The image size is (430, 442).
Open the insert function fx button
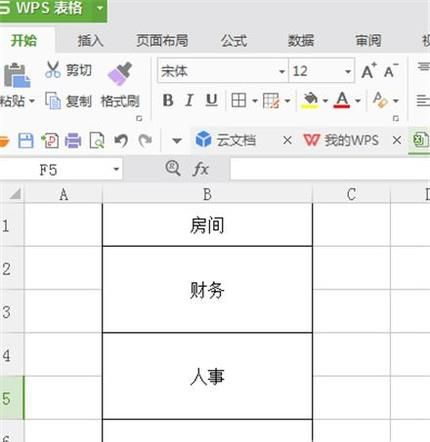pyautogui.click(x=201, y=169)
